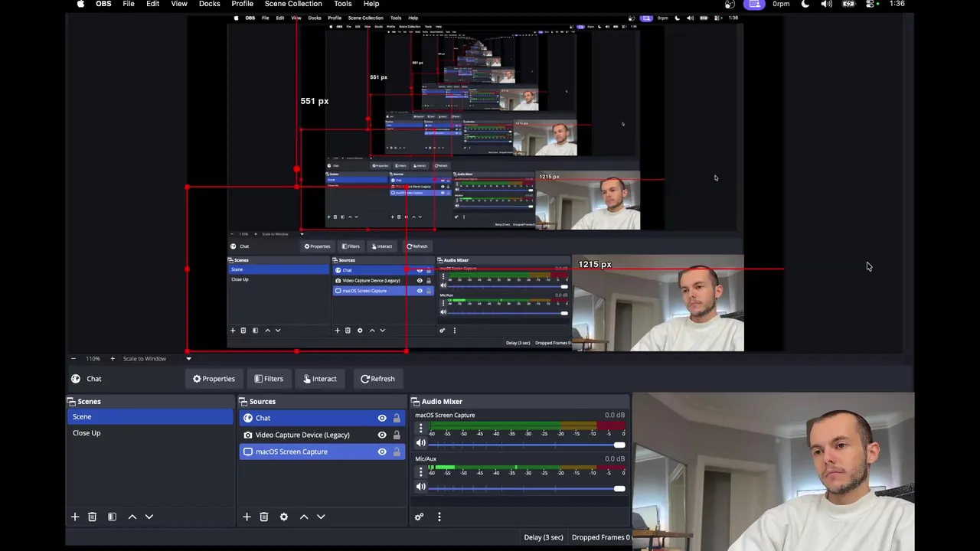Open the preview scaling dropdown arrow
980x551 pixels.
(188, 359)
